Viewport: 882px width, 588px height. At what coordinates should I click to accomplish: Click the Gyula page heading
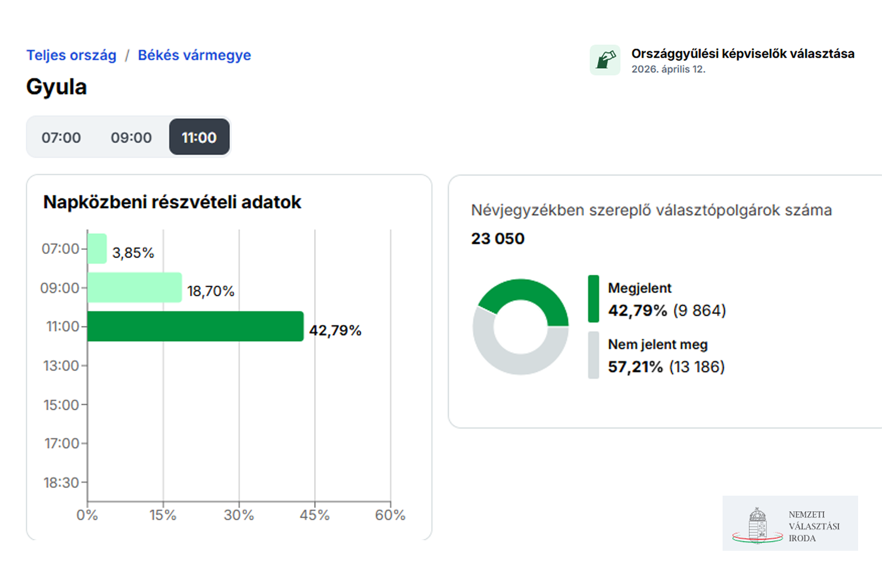point(57,87)
